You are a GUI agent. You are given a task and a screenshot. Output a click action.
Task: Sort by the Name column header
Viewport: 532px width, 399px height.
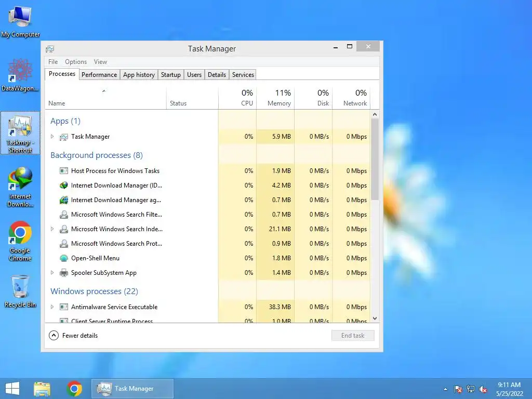105,98
